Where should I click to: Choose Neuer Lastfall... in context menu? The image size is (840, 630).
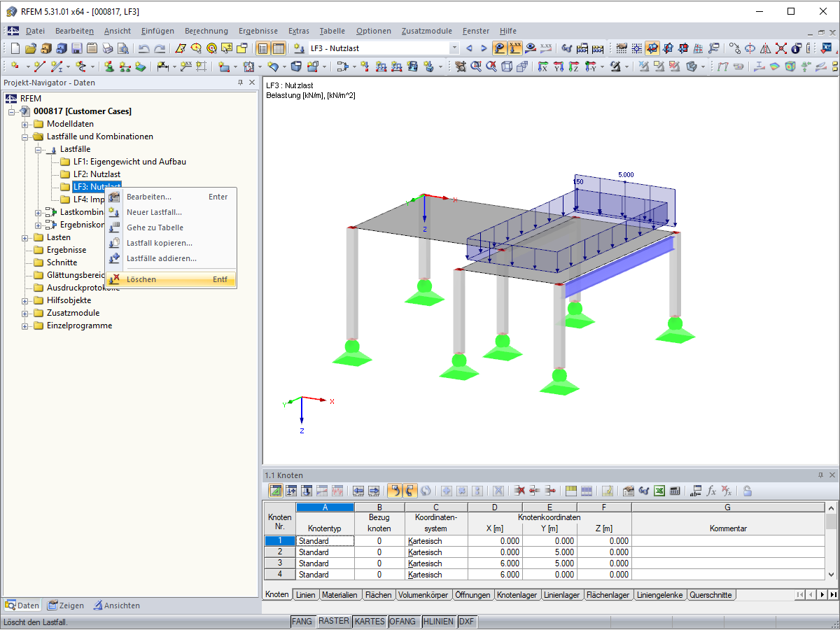[171, 212]
